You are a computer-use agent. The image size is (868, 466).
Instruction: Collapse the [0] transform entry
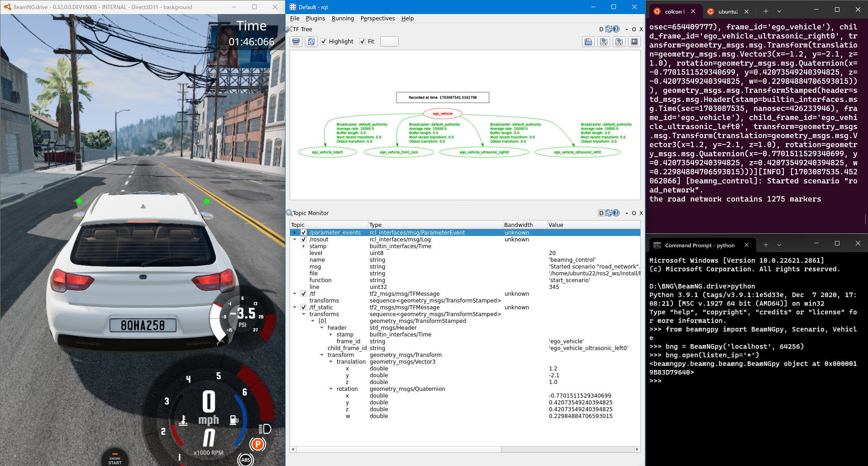coord(313,321)
